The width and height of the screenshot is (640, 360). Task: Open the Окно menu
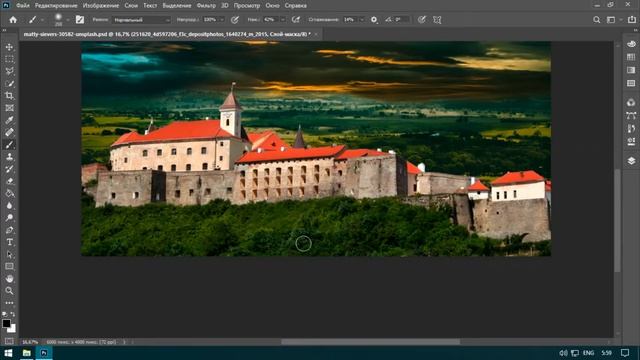point(272,6)
